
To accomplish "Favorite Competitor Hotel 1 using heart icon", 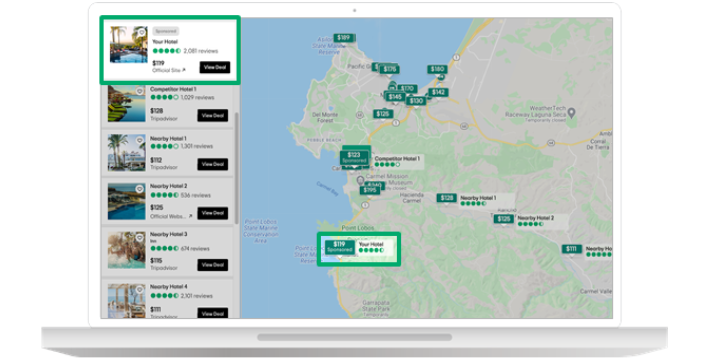I will 140,92.
